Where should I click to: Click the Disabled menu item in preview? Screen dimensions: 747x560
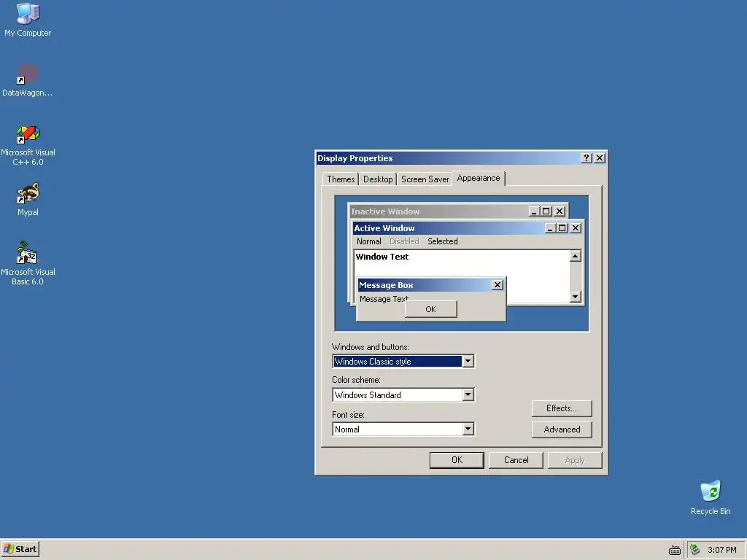tap(404, 241)
